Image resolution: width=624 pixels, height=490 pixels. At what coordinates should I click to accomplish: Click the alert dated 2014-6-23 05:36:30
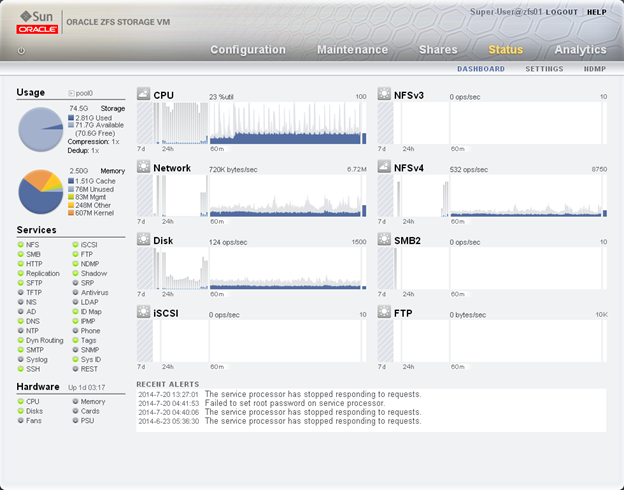click(280, 421)
